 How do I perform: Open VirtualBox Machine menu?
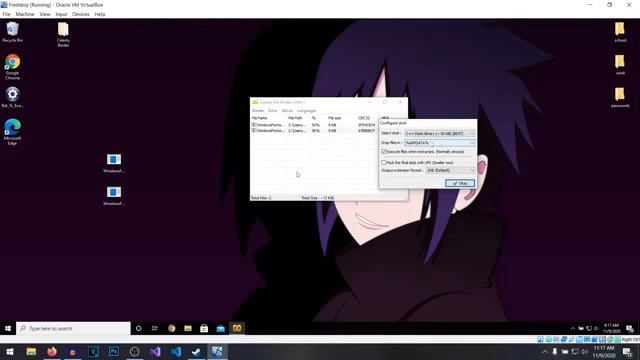(x=25, y=14)
